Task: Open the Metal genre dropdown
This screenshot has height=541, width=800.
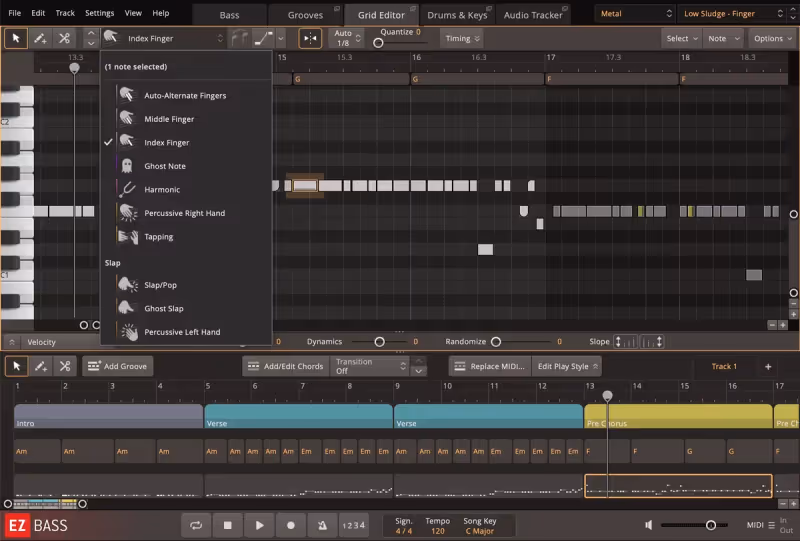Action: click(636, 14)
